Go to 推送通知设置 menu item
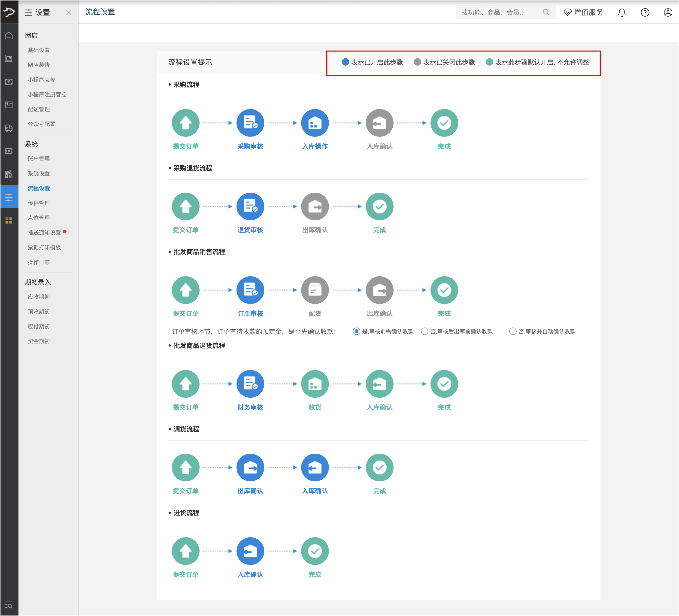The height and width of the screenshot is (616, 679). [44, 233]
